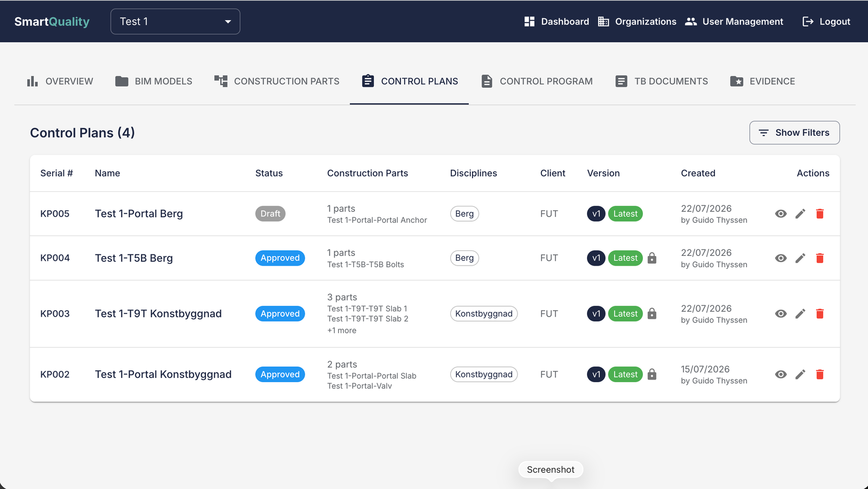This screenshot has width=868, height=489.
Task: Click the Logout link
Action: coord(826,22)
